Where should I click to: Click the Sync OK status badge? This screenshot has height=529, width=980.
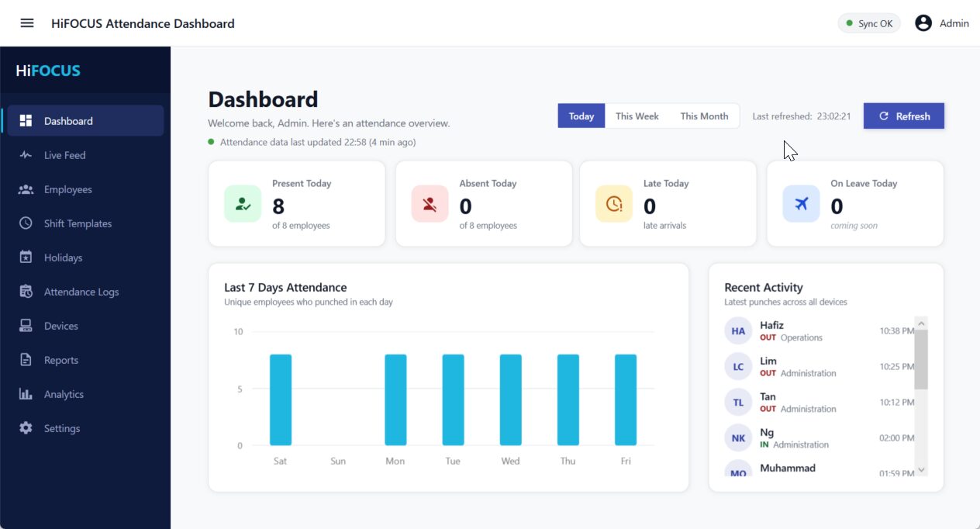(869, 24)
